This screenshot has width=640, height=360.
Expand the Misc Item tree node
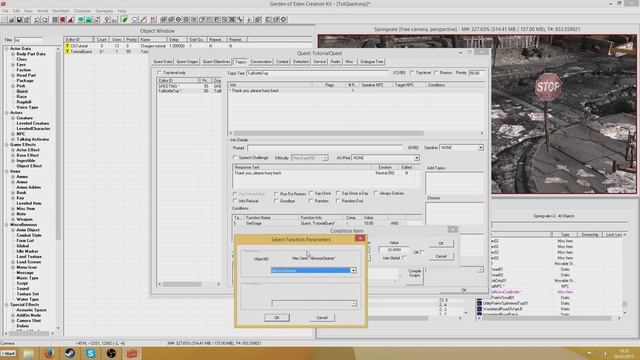(13, 209)
